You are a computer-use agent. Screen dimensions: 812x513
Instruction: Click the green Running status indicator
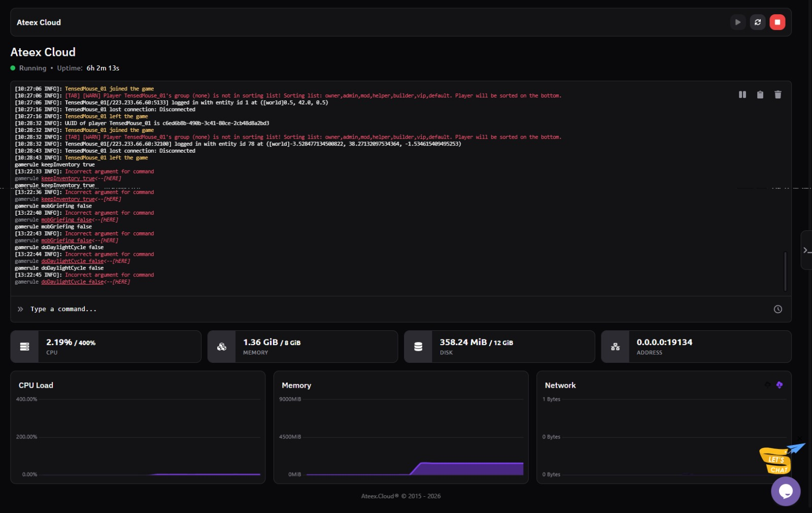13,68
